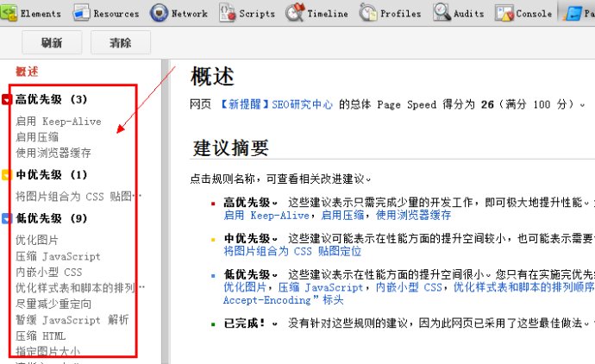This screenshot has width=595, height=364.
Task: Open the Elements panel icon
Action: tap(9, 13)
